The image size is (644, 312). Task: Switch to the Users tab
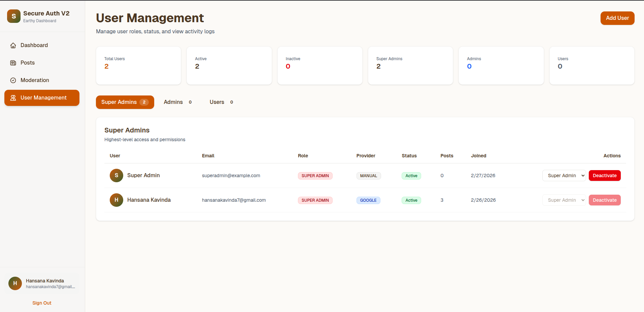[221, 102]
